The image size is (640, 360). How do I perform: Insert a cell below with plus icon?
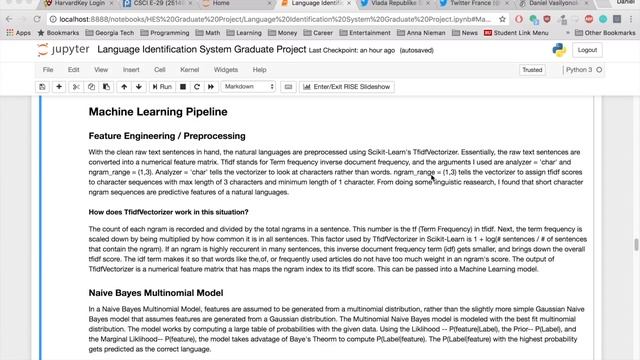coord(59,87)
